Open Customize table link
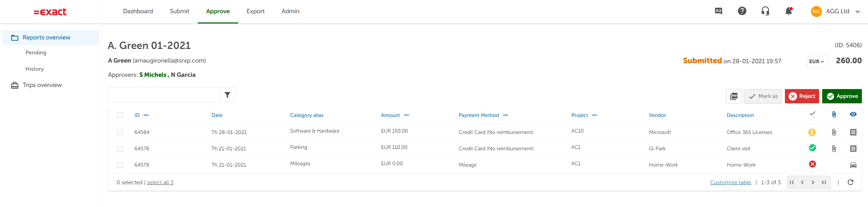Screen dimensions: 868x207 (731, 183)
